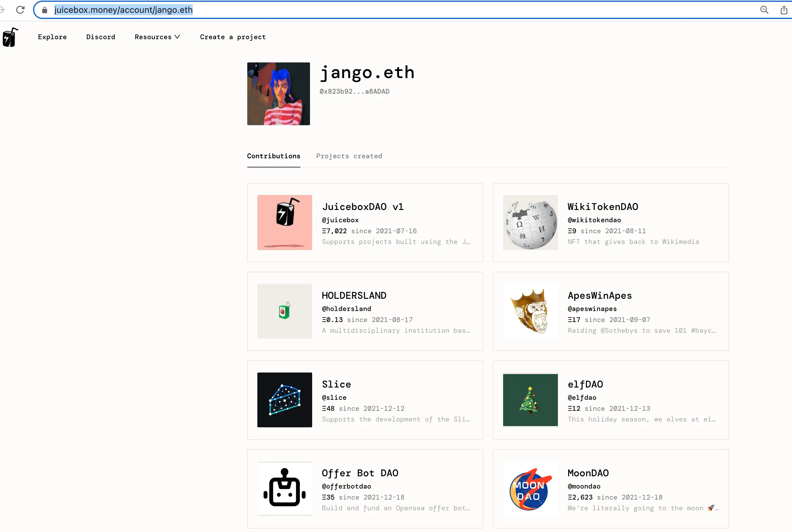Select the ApesWinApes crowned ape logo
The image size is (792, 532).
(530, 311)
